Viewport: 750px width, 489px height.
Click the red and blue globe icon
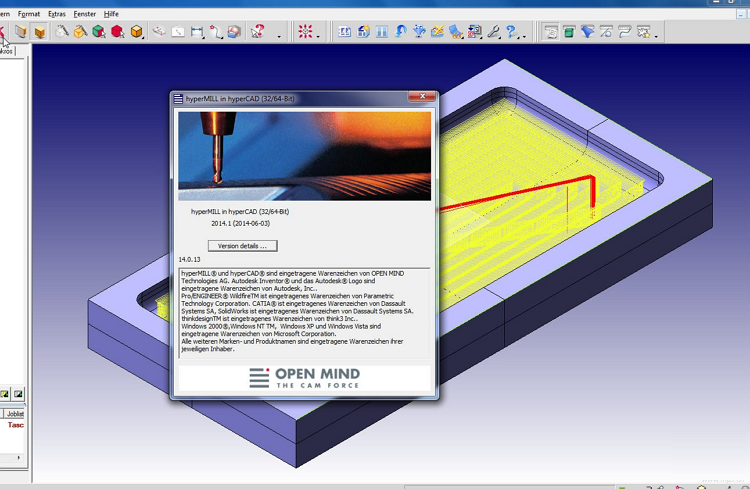234,32
